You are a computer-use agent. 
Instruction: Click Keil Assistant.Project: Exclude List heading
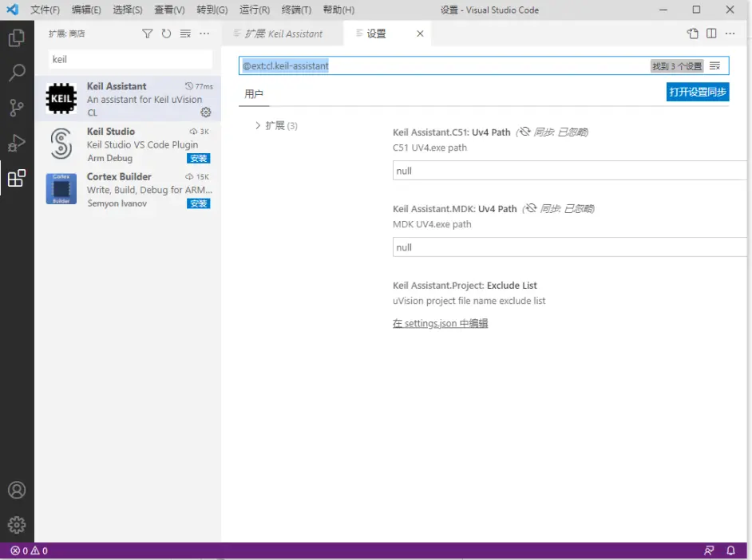[465, 286]
